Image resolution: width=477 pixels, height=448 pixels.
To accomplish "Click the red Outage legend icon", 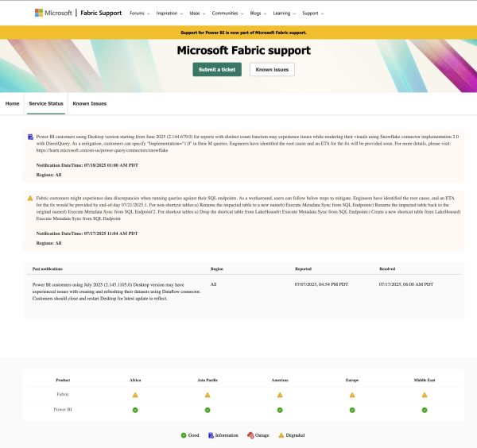I will click(250, 435).
